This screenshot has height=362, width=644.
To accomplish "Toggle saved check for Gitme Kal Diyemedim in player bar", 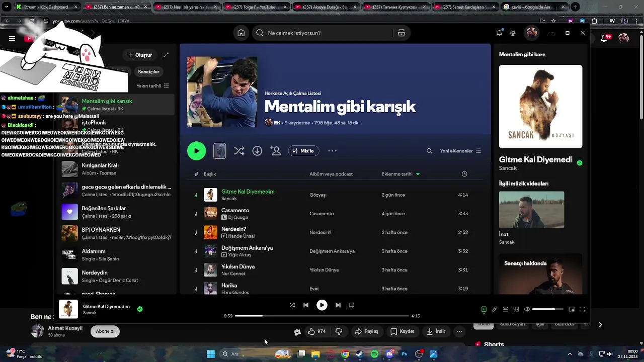I will click(x=140, y=309).
